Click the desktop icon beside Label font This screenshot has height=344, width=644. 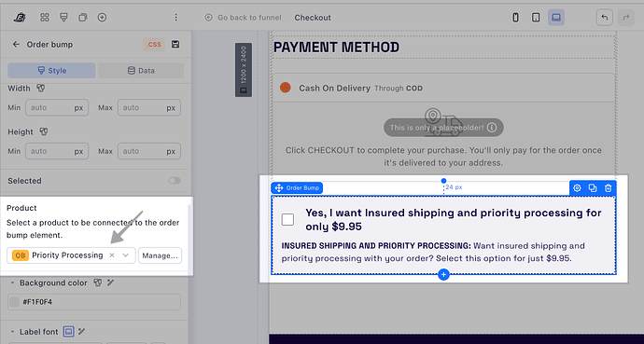point(68,331)
